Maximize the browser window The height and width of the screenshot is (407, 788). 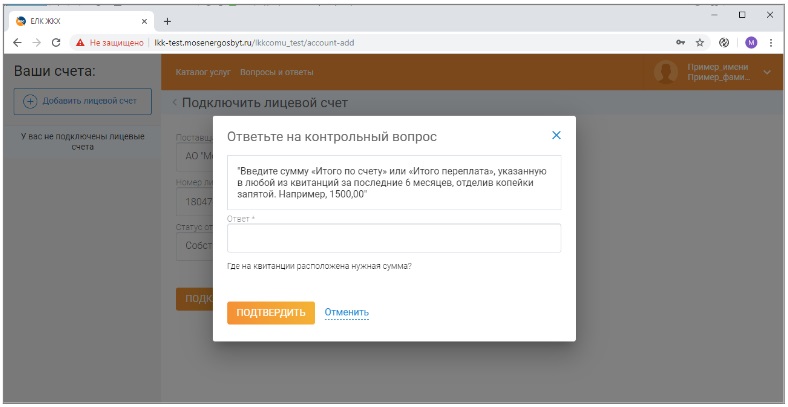coord(742,15)
